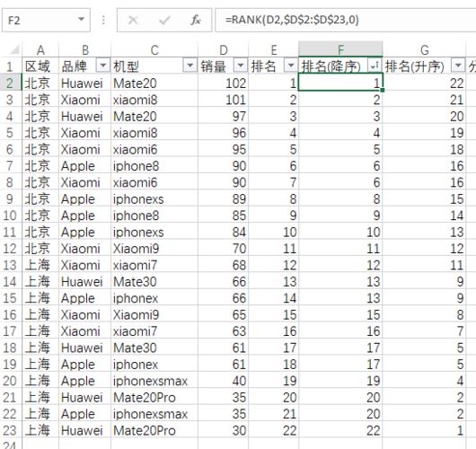Click cell B18 Huawei in row 18
Viewport: 476px width, 449px height.
pyautogui.click(x=84, y=348)
